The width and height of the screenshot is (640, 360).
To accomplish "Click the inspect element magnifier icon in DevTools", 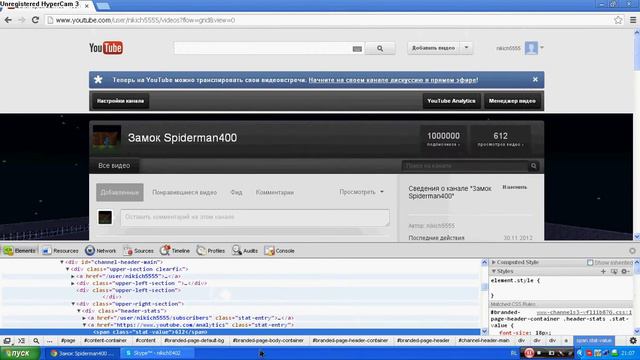I will coord(36,340).
